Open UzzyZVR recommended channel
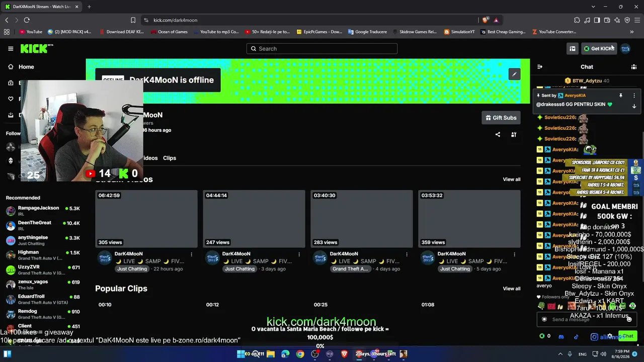Screen dimensions: 644x362 coord(43,269)
